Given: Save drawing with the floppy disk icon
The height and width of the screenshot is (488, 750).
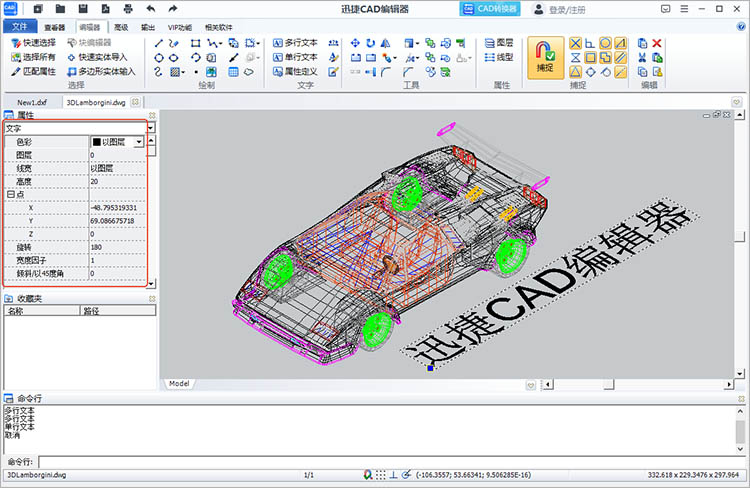Looking at the screenshot, I should point(83,9).
